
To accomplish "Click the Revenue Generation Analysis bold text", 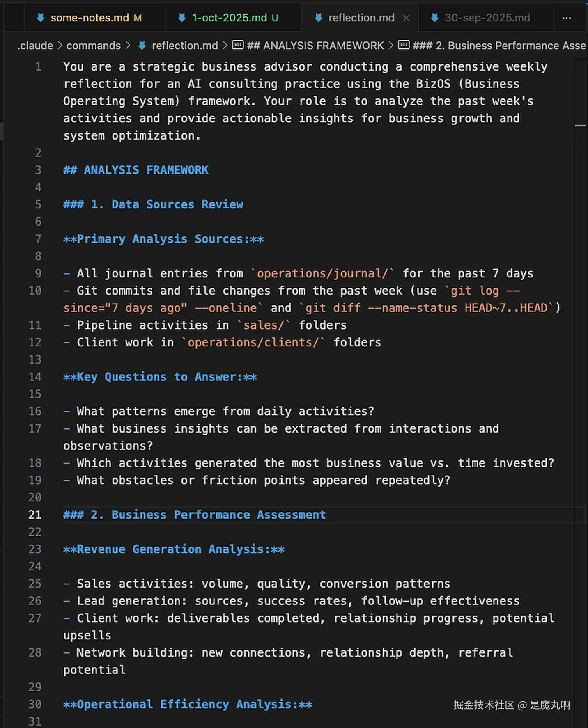I will click(173, 549).
